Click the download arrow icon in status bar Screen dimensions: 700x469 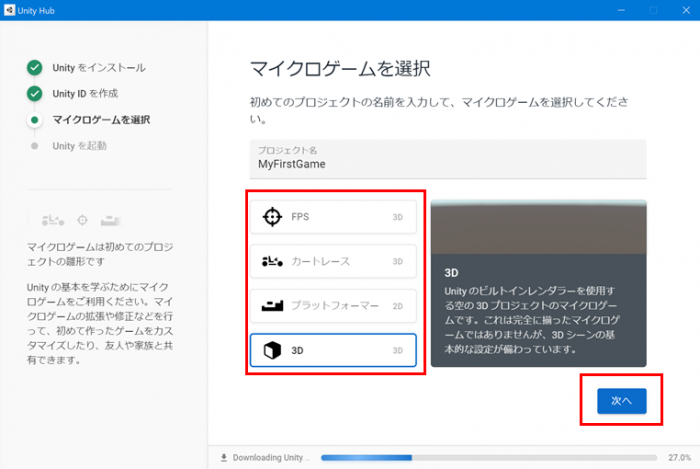pos(223,458)
